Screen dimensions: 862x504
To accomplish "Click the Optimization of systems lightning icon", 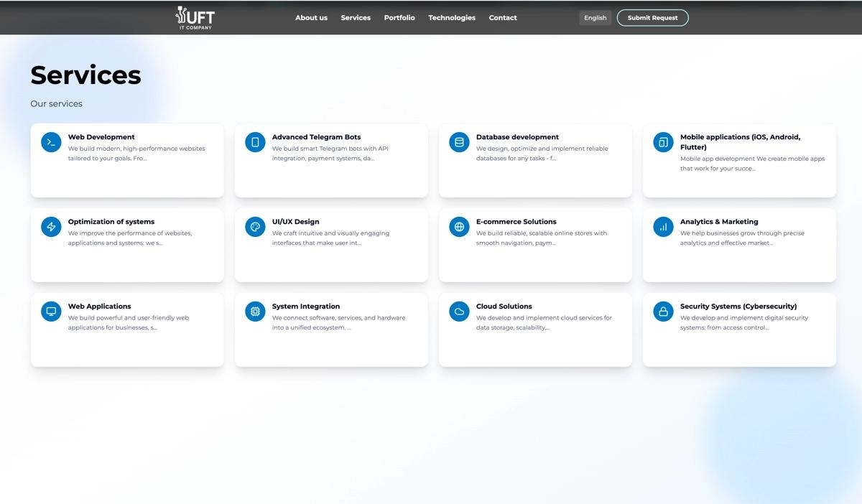I will click(51, 227).
